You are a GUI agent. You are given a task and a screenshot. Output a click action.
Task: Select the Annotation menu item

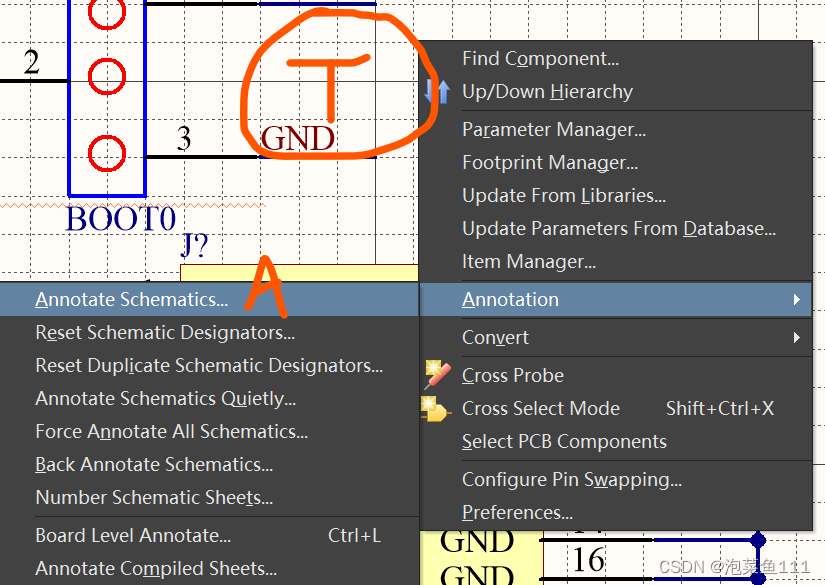pyautogui.click(x=616, y=299)
